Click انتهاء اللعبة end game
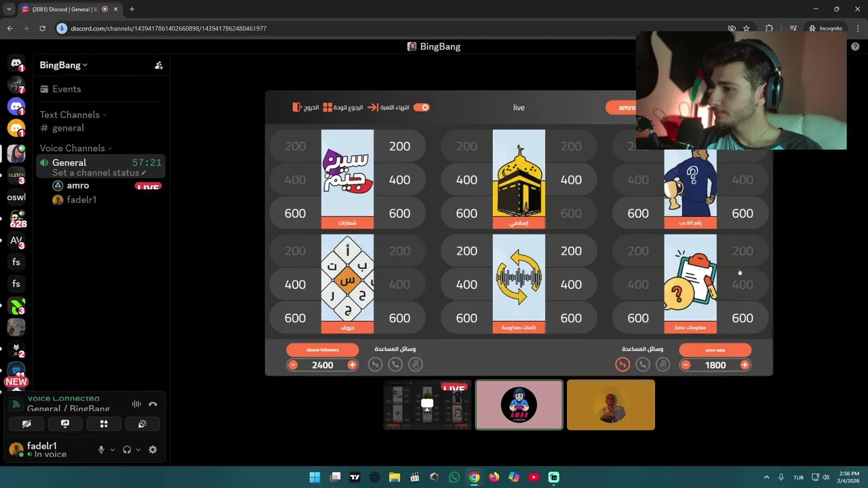This screenshot has height=488, width=868. pyautogui.click(x=389, y=107)
